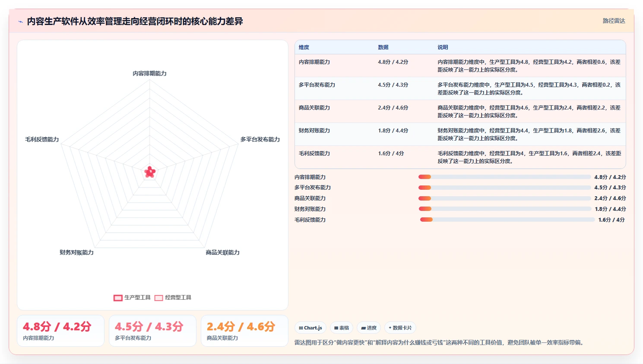Click the 路径雷达 tag in header
The width and height of the screenshot is (643, 364).
tap(614, 21)
